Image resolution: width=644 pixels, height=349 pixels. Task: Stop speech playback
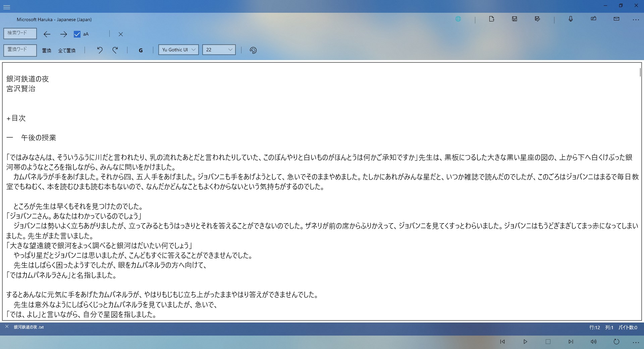pos(548,342)
